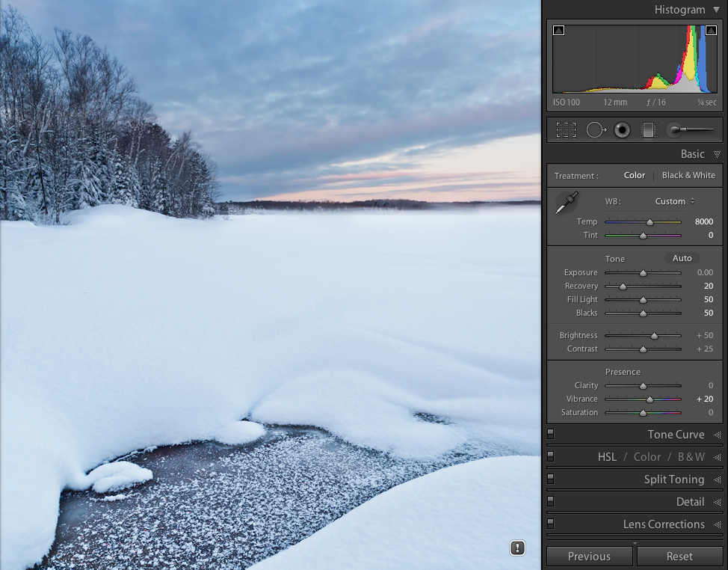728x570 pixels.
Task: Toggle the Tone Curve panel switch
Action: pyautogui.click(x=551, y=433)
